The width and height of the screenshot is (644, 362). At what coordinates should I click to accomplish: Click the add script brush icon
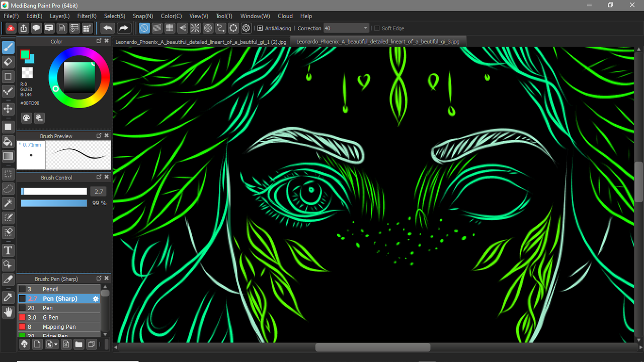coord(65,344)
